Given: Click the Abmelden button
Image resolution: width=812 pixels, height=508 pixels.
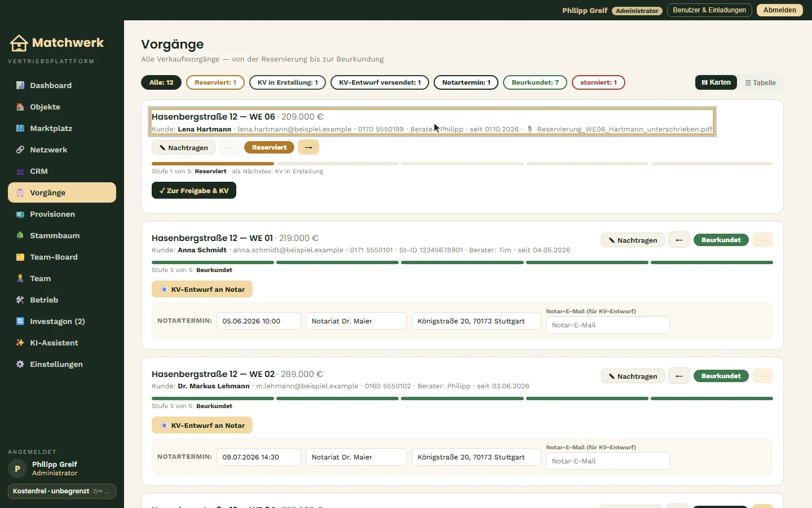Looking at the screenshot, I should [780, 10].
